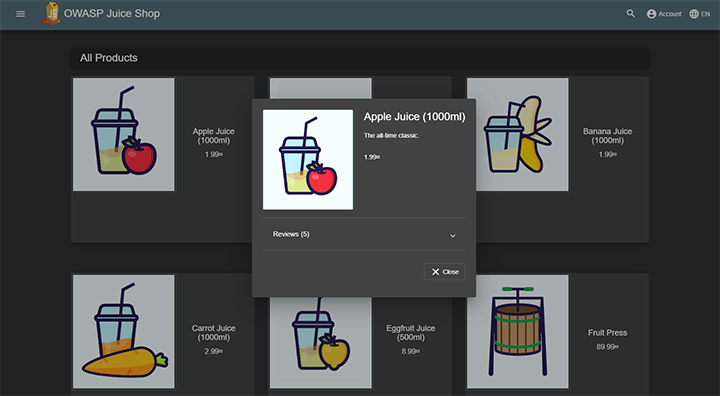This screenshot has height=396, width=720.
Task: Click the Apple Juice (1000ml) card name
Action: tap(214, 136)
